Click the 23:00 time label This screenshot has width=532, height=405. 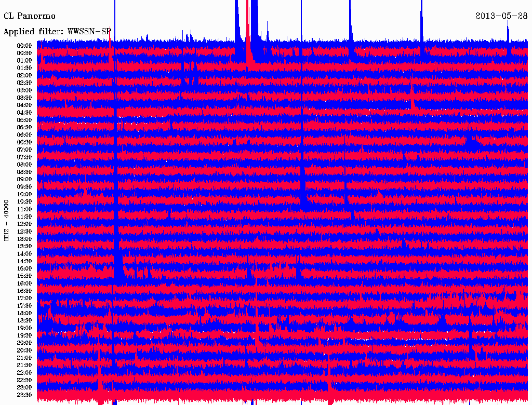[x=24, y=388]
